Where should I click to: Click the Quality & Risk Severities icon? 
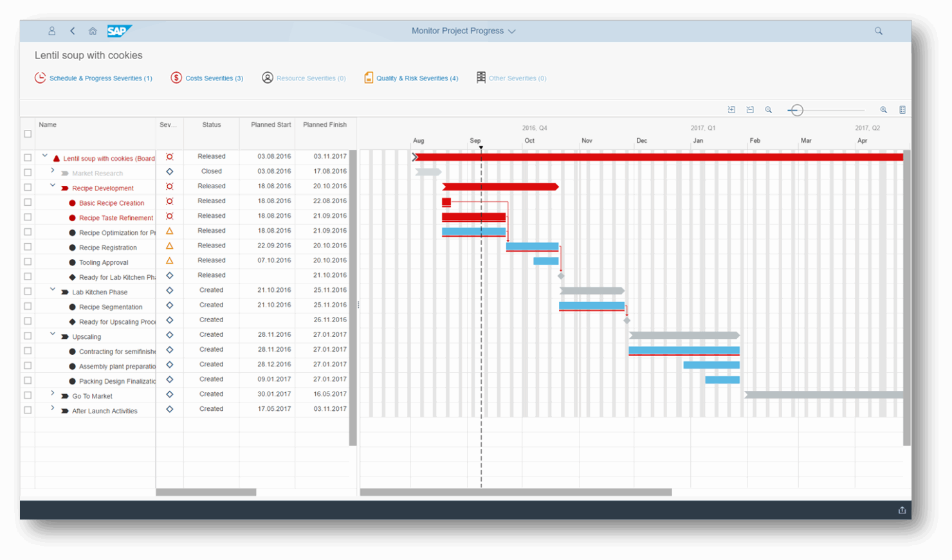pyautogui.click(x=369, y=77)
